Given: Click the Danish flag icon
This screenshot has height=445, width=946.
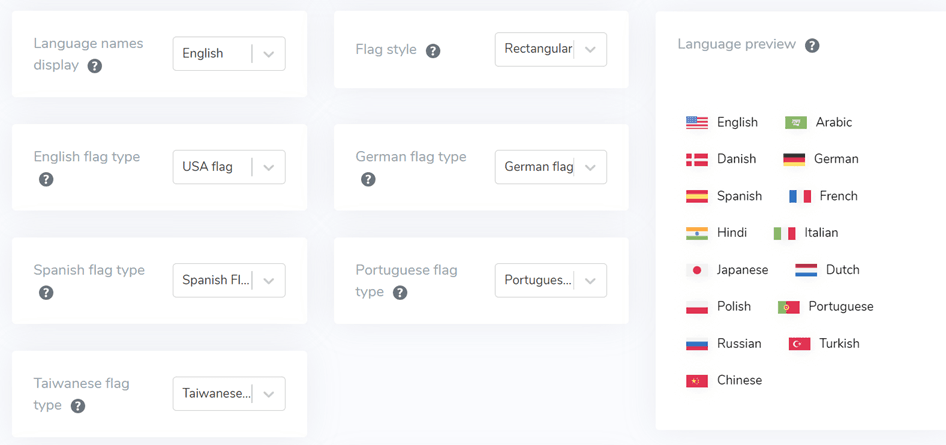Looking at the screenshot, I should pyautogui.click(x=697, y=159).
